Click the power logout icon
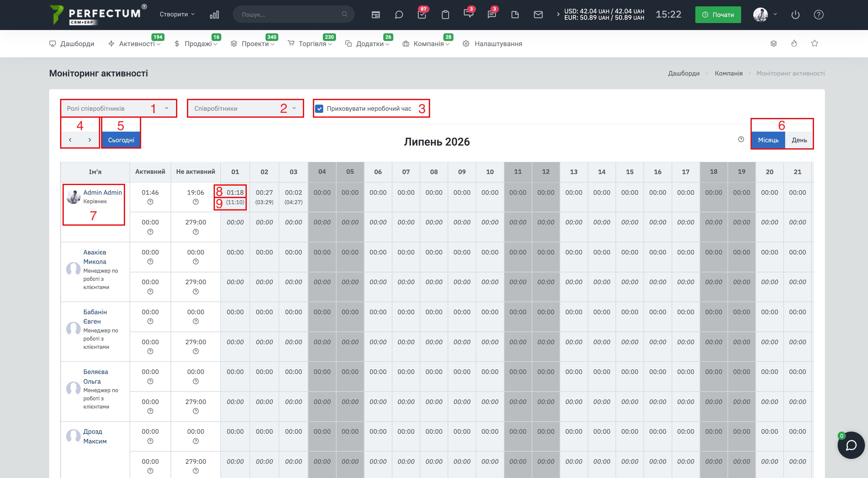Viewport: 868px width, 478px height. (x=795, y=15)
